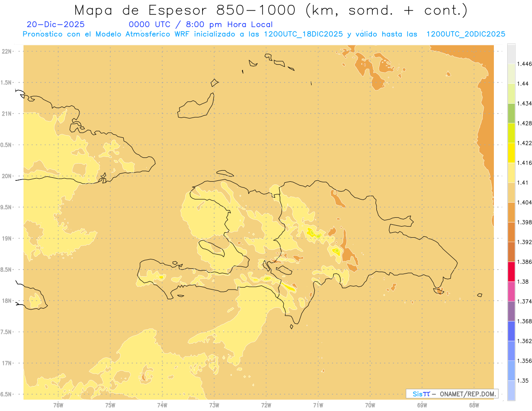Select the lightest blue swatch below 1.35

[x=511, y=390]
